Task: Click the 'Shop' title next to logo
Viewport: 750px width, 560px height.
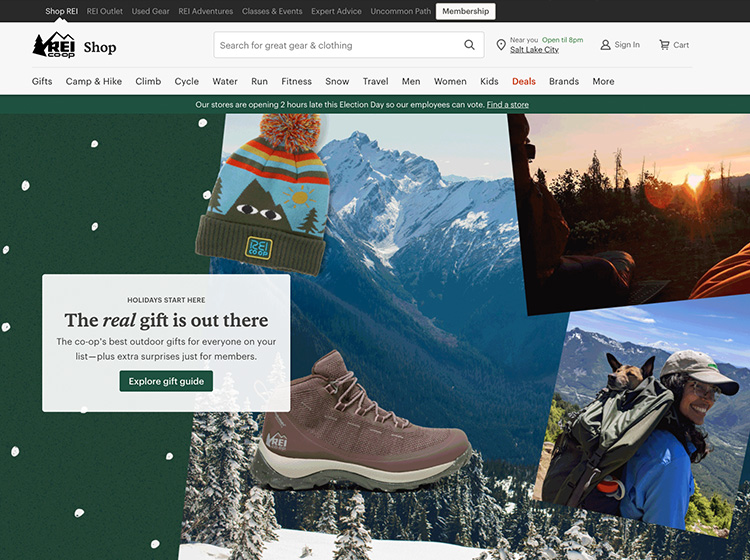Action: [x=100, y=47]
